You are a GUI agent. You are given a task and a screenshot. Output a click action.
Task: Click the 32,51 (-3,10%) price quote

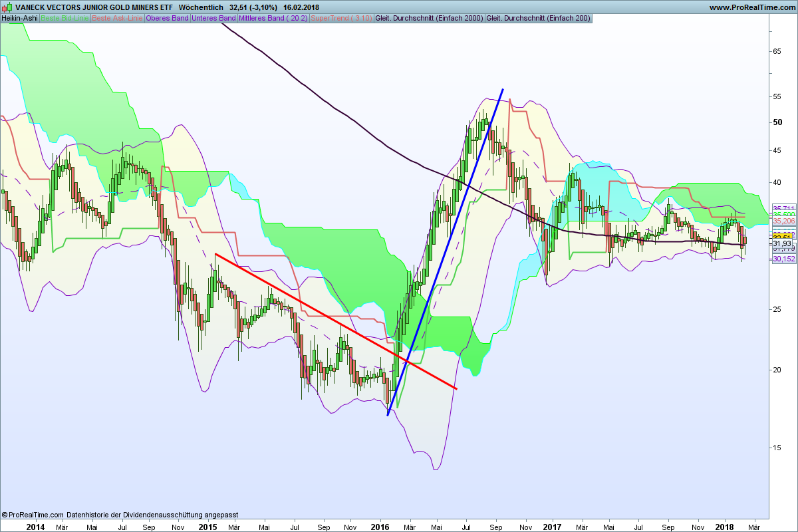tap(253, 7)
